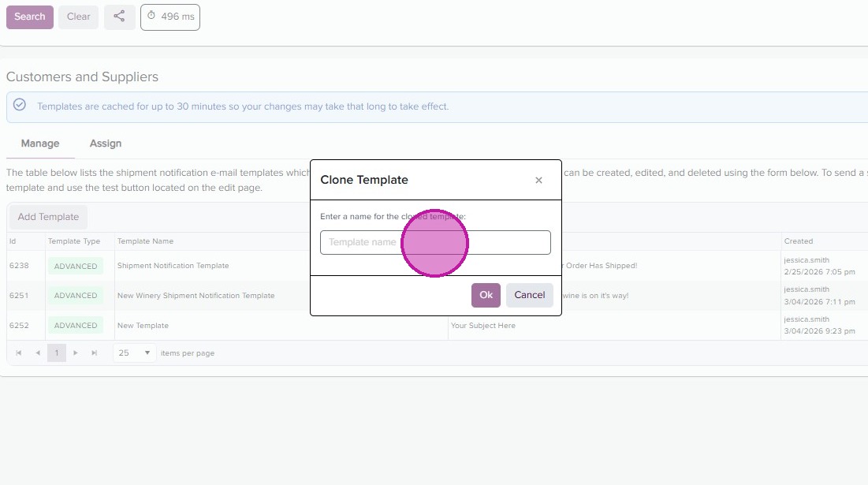Click the stopwatch 496 ms timer
The height and width of the screenshot is (485, 868).
tap(170, 17)
